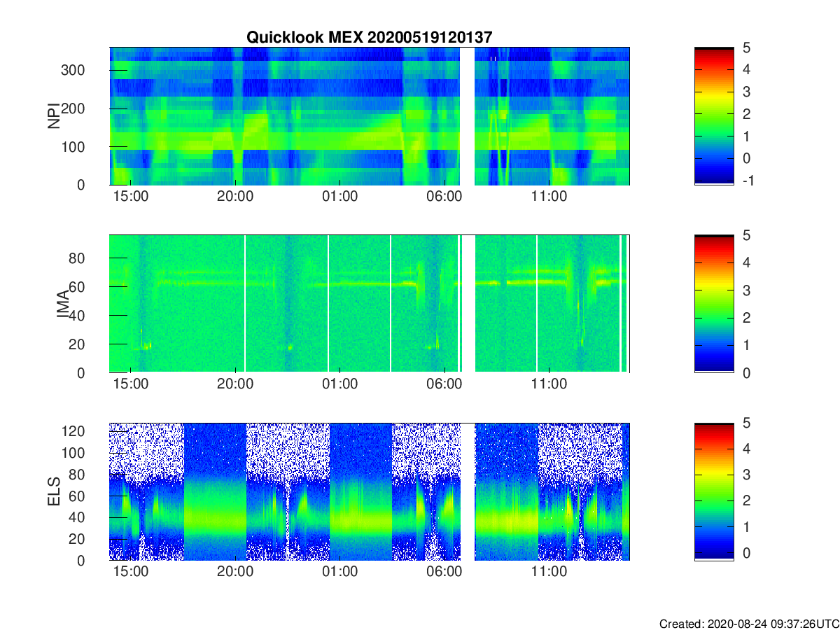This screenshot has width=840, height=630.
Task: Click the 06:00 label under ELS panel
Action: [x=444, y=572]
